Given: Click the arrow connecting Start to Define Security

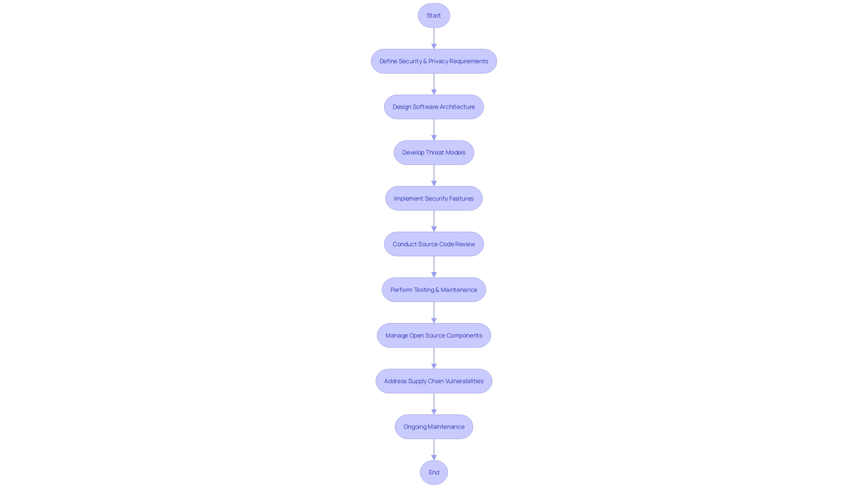Looking at the screenshot, I should point(434,38).
